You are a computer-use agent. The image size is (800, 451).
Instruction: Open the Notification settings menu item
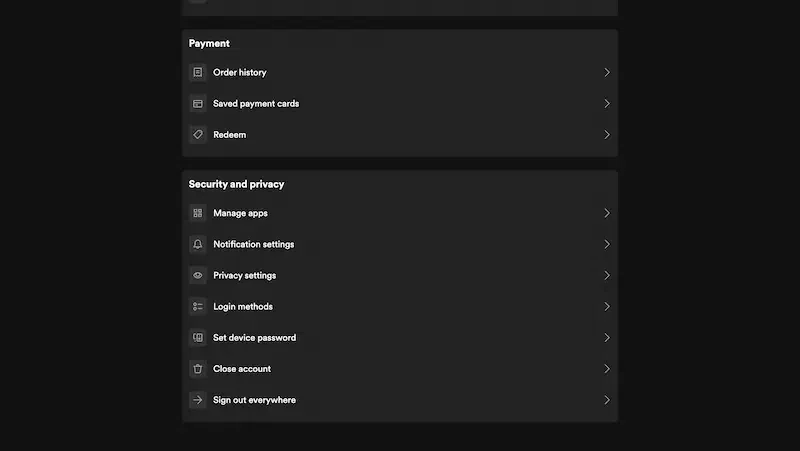253,244
